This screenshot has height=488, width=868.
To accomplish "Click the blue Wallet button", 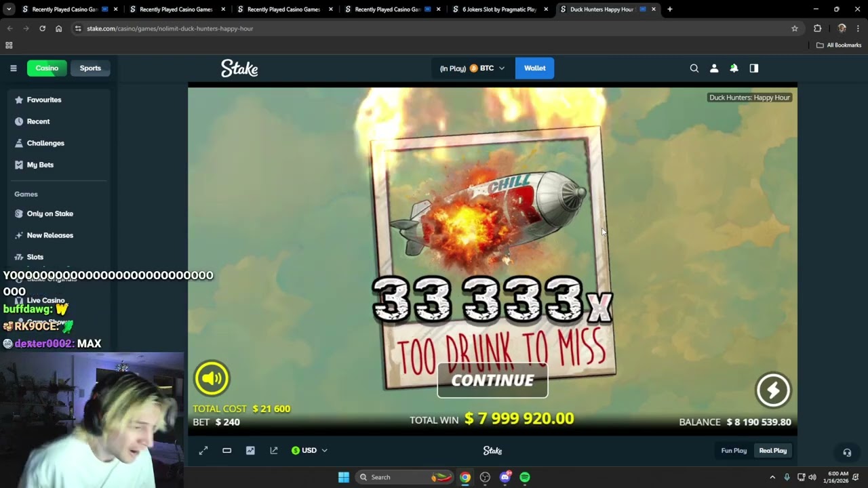I will click(534, 68).
